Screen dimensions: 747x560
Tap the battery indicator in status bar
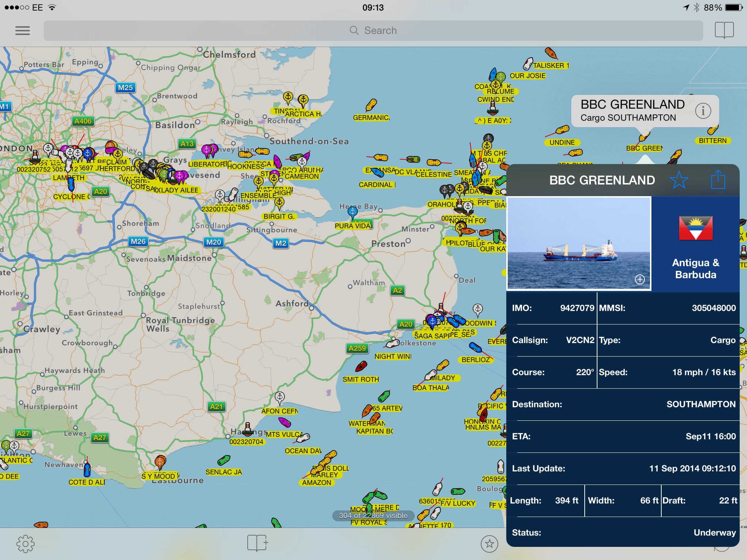click(x=733, y=7)
